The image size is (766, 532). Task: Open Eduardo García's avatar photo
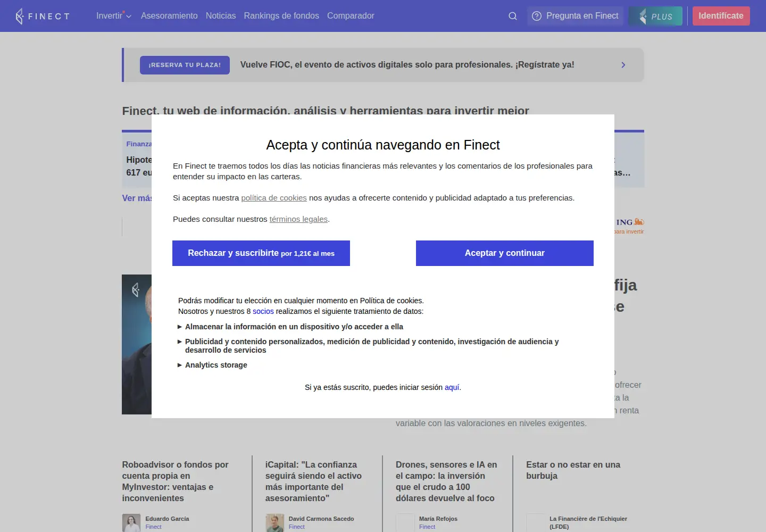pyautogui.click(x=131, y=523)
